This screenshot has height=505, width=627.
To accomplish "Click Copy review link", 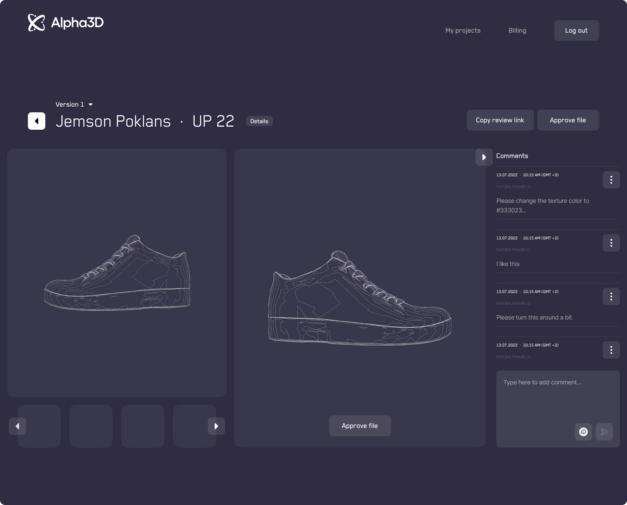I will click(x=500, y=120).
